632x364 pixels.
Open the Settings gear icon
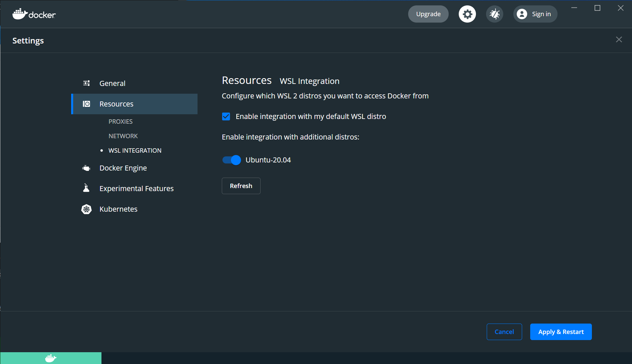point(467,14)
